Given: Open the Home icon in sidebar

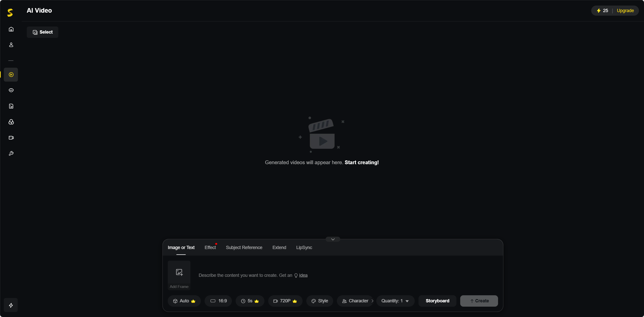Looking at the screenshot, I should point(11,29).
